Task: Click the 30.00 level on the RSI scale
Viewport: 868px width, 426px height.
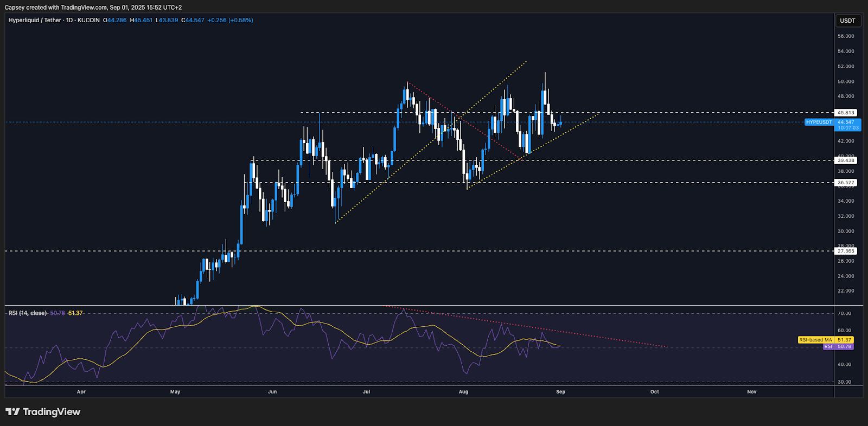Action: [844, 382]
